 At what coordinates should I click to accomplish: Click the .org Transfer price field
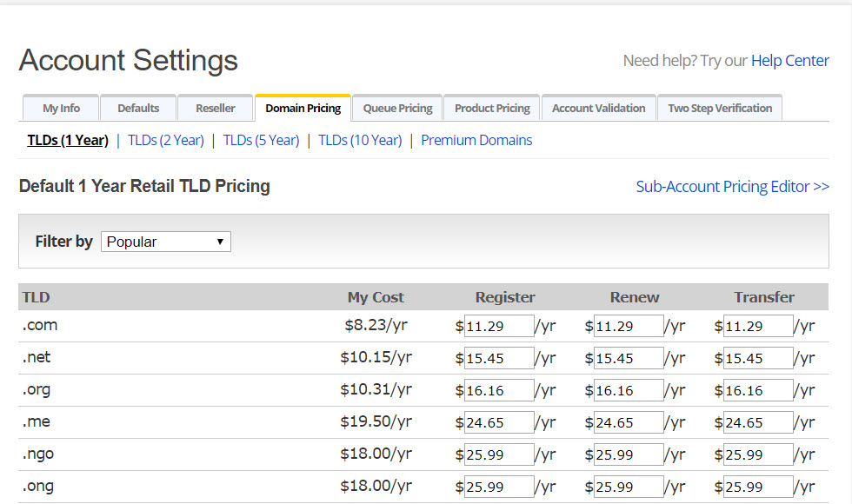758,390
